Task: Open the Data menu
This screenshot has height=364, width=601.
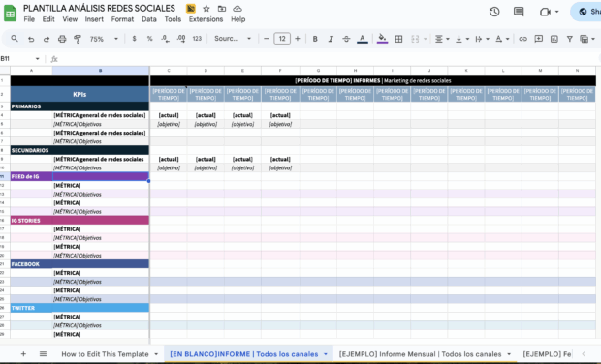Action: (149, 19)
